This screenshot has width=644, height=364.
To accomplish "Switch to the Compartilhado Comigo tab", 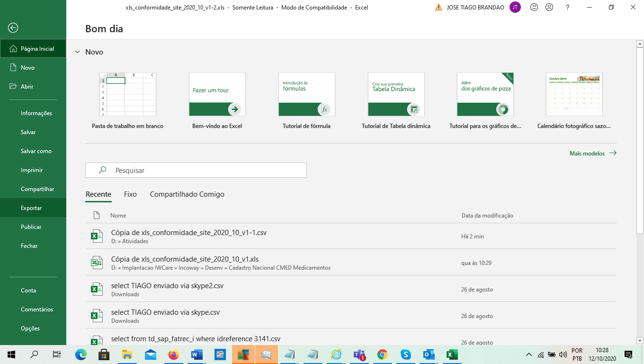I will coord(187,194).
